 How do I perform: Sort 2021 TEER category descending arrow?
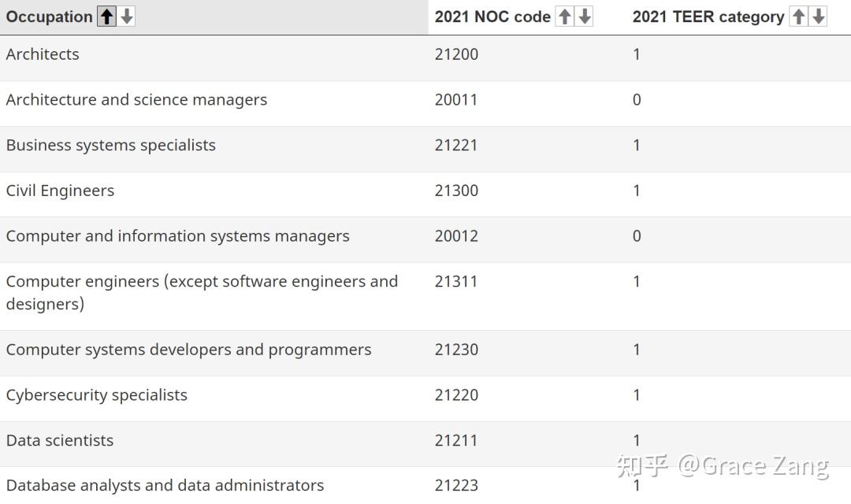[818, 17]
